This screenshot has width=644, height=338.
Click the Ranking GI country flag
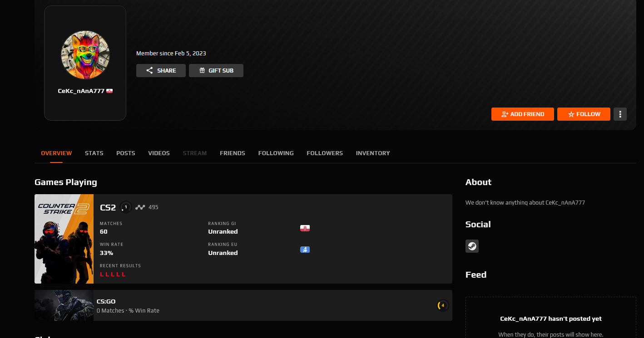point(305,228)
